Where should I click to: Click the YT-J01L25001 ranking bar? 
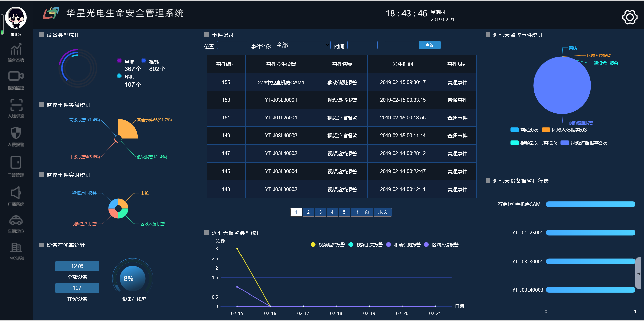coord(590,233)
